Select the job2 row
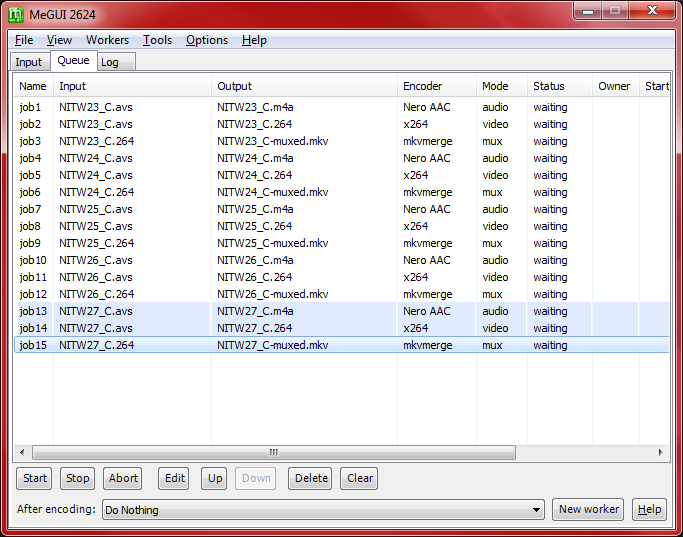Viewport: 683px width, 537px height. [342, 124]
